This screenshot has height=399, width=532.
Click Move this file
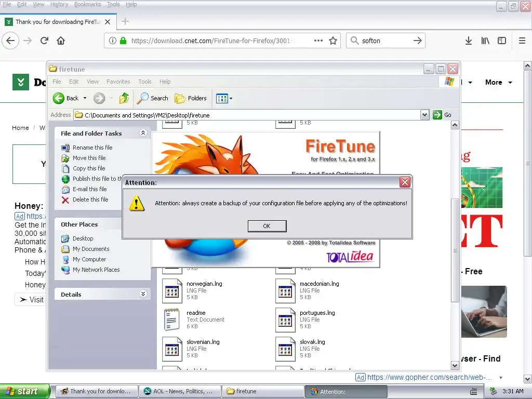coord(89,158)
